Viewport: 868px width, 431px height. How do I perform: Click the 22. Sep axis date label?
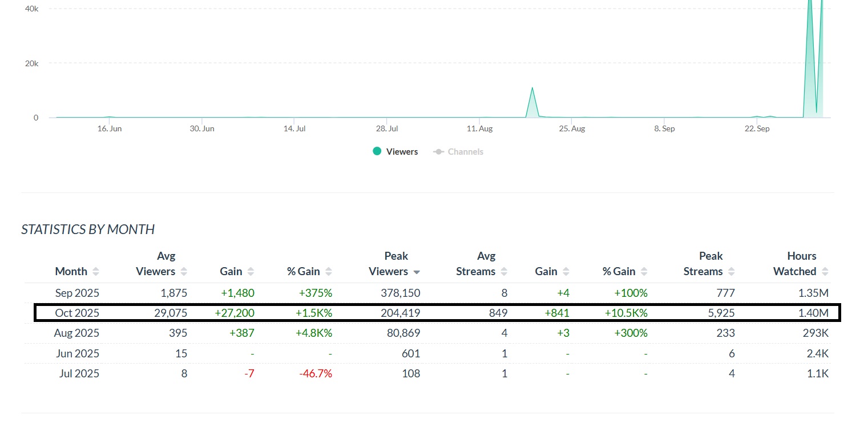[x=757, y=129]
